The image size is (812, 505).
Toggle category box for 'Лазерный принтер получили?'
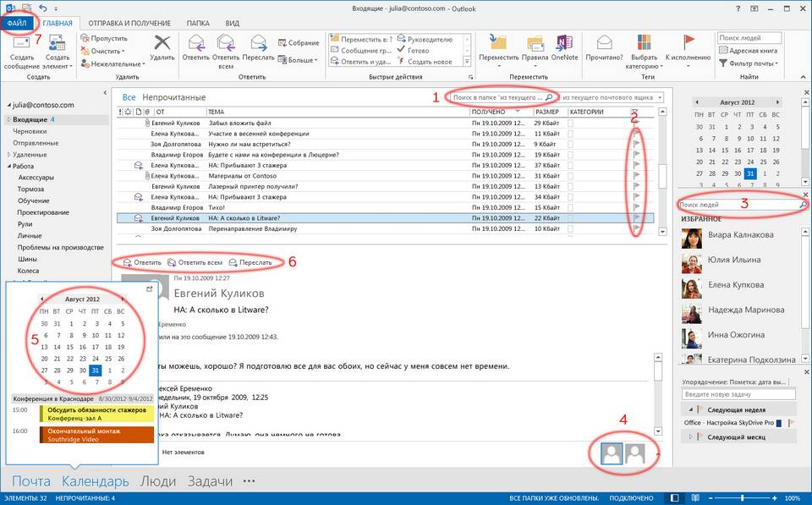(x=571, y=186)
